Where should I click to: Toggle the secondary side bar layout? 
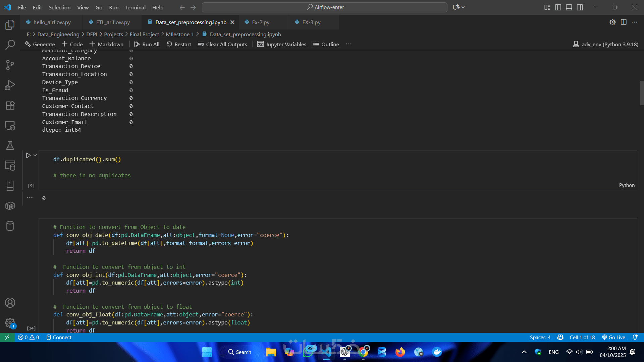point(580,7)
